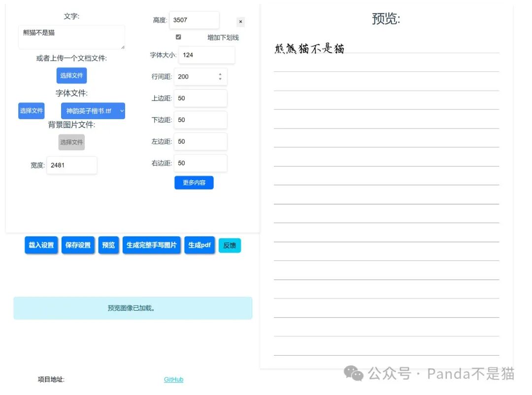Click the 字体大小 field showing 124
The width and height of the screenshot is (532, 395).
pos(206,55)
